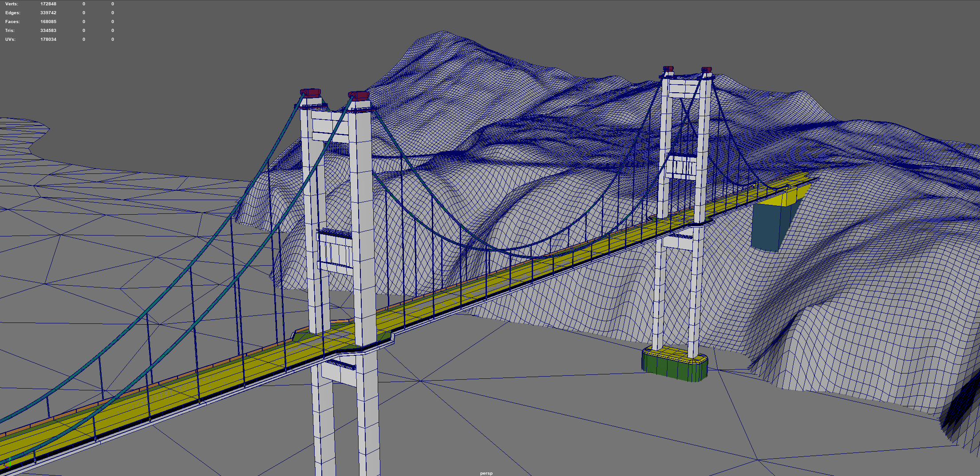980x476 pixels.
Task: Select the near tower's top crossbeam
Action: (331, 126)
